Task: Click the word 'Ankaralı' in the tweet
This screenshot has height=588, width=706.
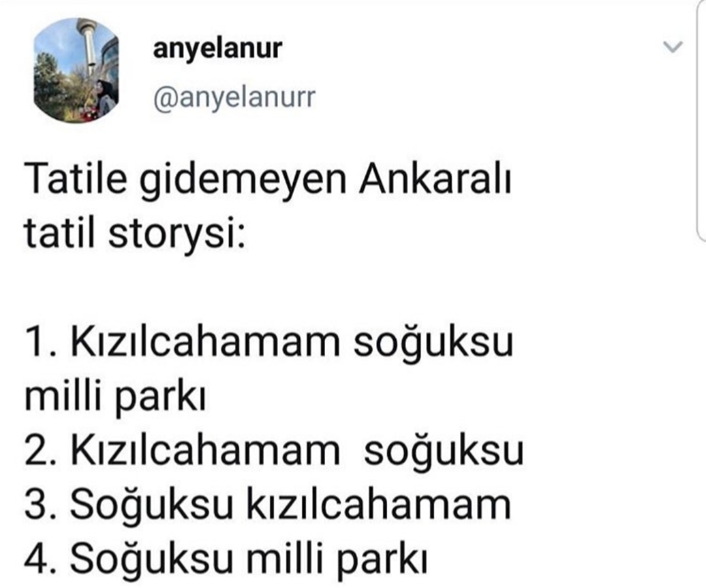Action: [435, 179]
